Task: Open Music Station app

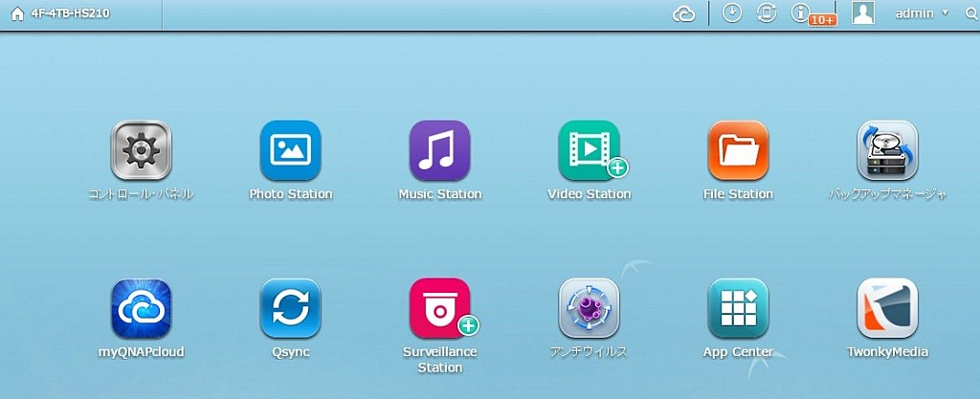Action: tap(440, 150)
